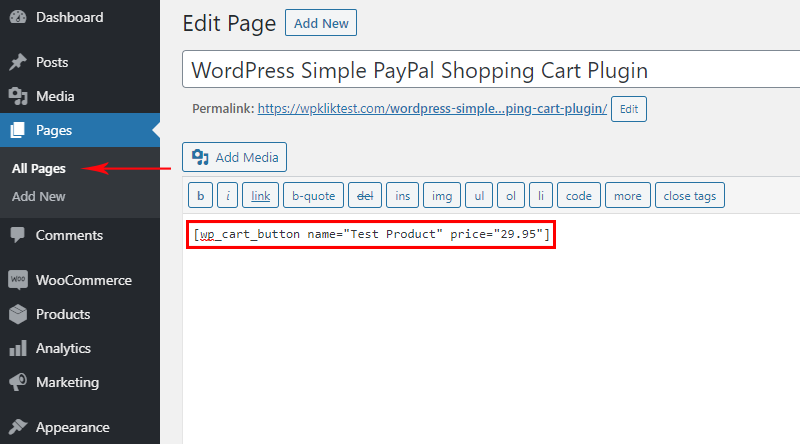This screenshot has height=444, width=800.
Task: Click into the page title field
Action: click(491, 69)
